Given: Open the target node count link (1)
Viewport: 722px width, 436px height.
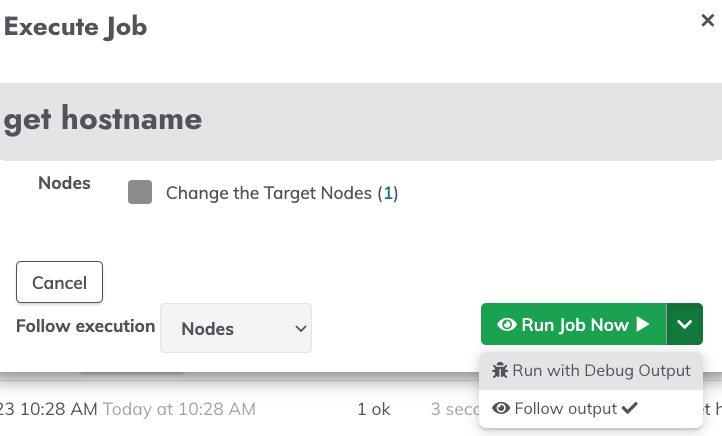Looking at the screenshot, I should [x=388, y=193].
